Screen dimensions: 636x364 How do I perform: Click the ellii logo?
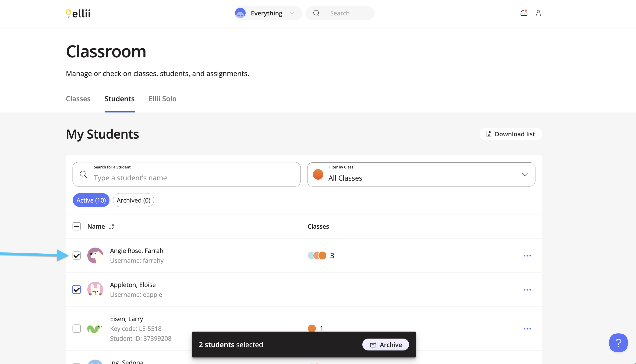click(78, 13)
